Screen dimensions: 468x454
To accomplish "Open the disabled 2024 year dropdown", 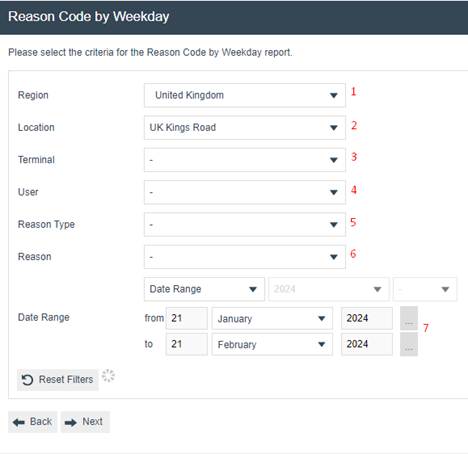I will (329, 289).
